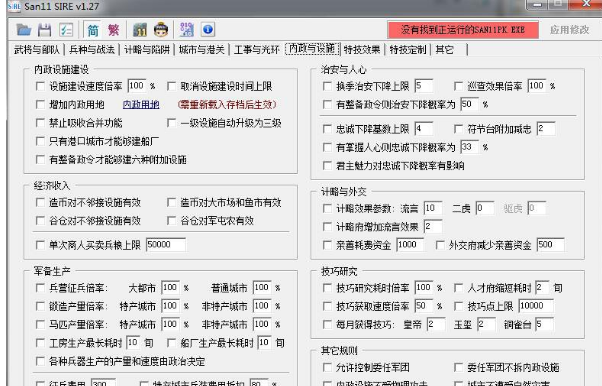This screenshot has height=386, width=602.
Task: Open the blue info icon
Action: 208,30
